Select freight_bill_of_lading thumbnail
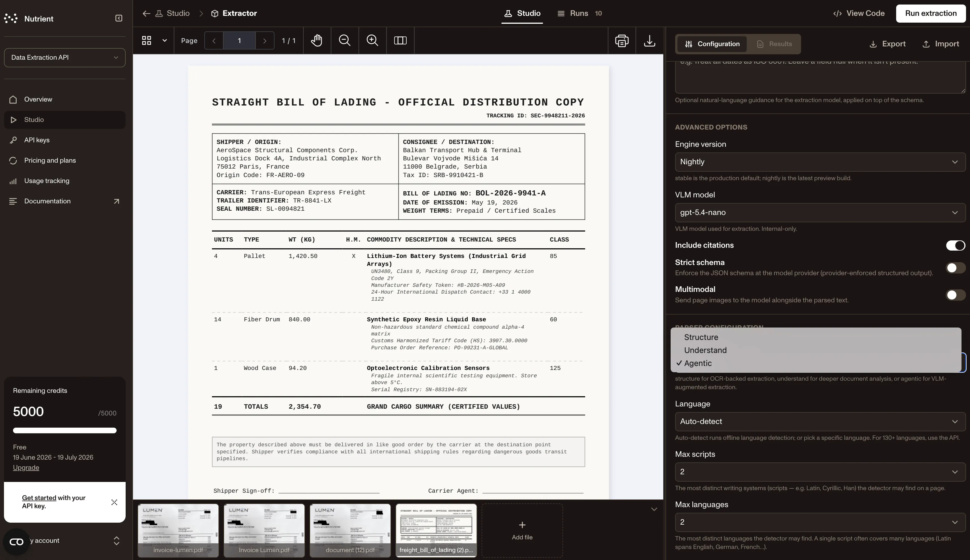Screen dimensions: 970x560 pos(436,531)
